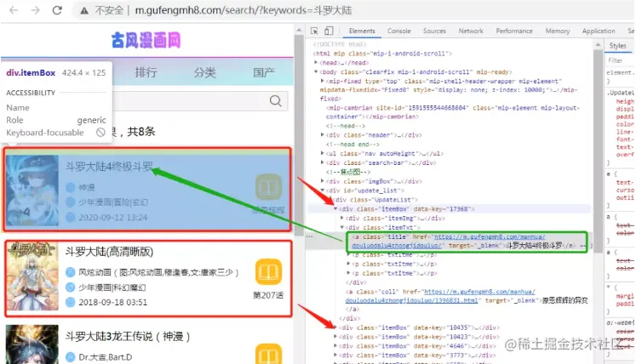Click the Dr.大吉,Bart.D author text
The height and width of the screenshot is (364, 636).
(105, 357)
